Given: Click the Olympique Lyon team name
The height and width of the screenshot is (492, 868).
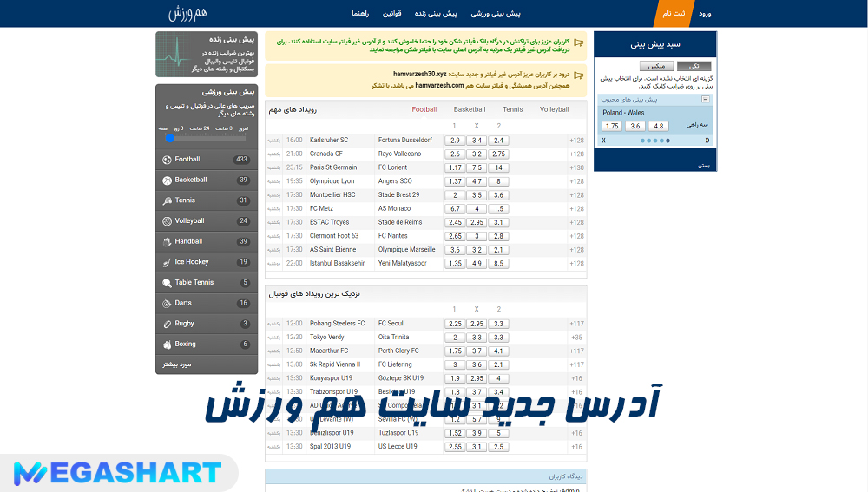Looking at the screenshot, I should 332,181.
